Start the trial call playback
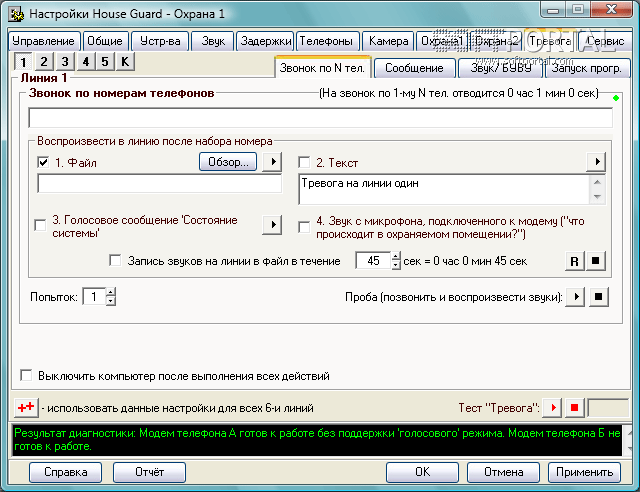The image size is (640, 492). pyautogui.click(x=575, y=296)
